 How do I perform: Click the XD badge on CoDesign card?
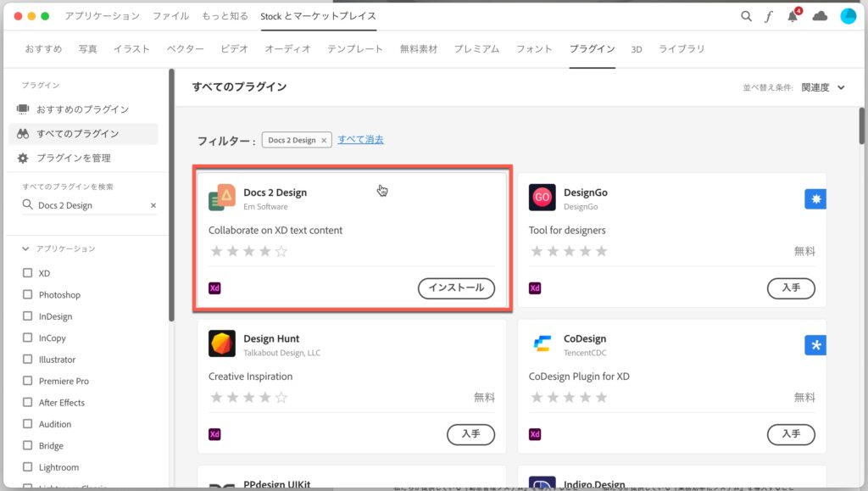coord(535,434)
